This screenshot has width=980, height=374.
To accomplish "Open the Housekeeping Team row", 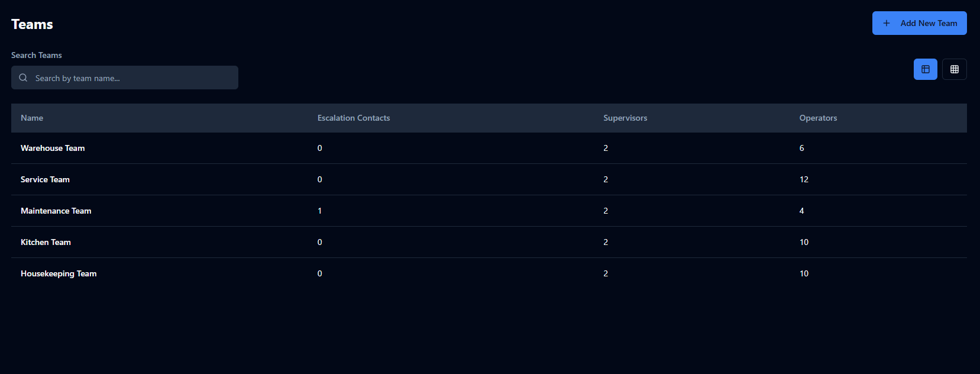I will [x=489, y=273].
